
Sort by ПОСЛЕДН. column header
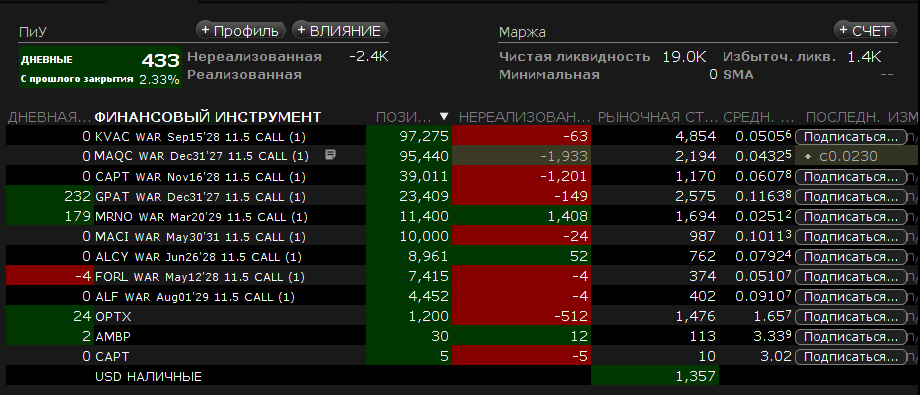point(843,117)
